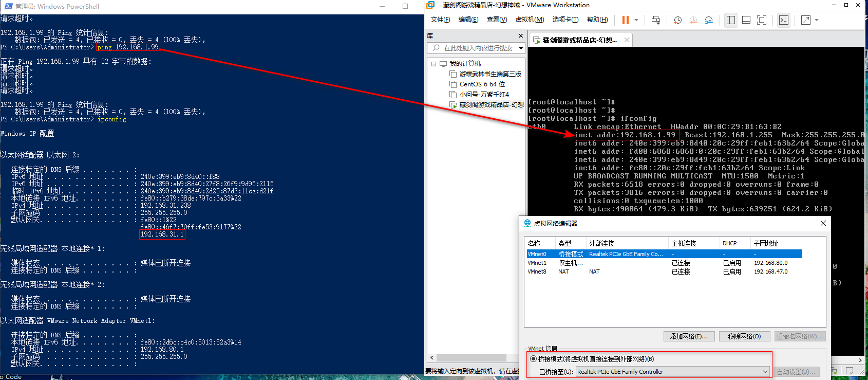Click the console view terminal icon

pos(783,20)
